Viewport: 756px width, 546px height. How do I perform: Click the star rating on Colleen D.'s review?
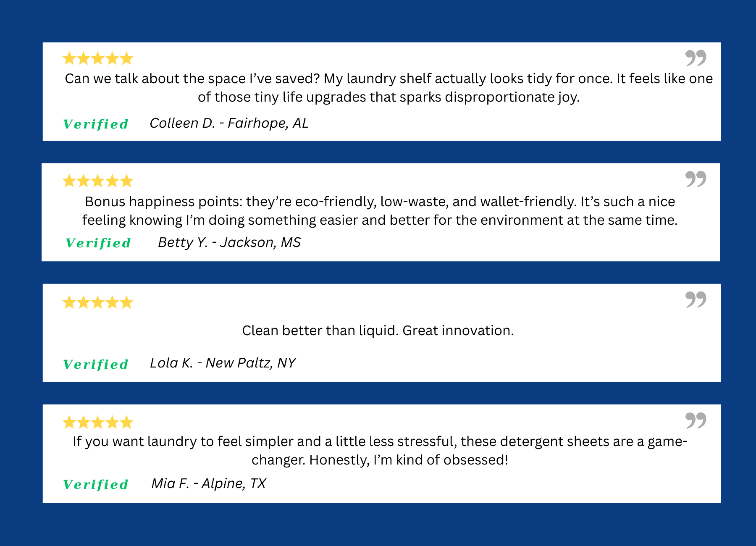pos(98,58)
